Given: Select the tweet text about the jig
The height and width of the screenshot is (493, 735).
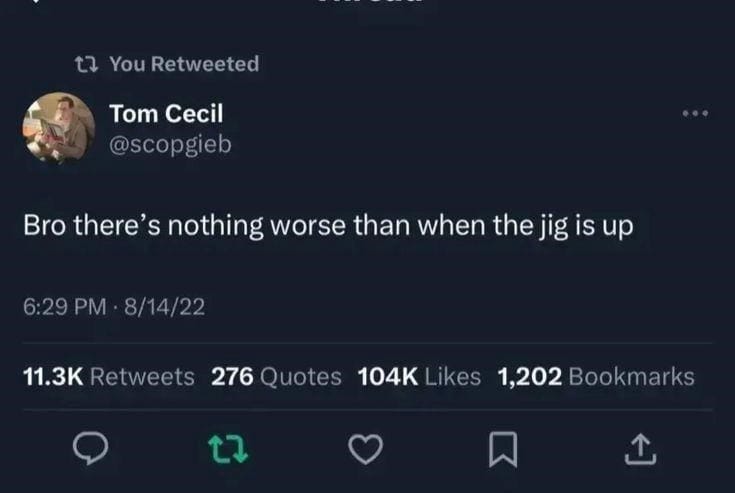Looking at the screenshot, I should [328, 226].
